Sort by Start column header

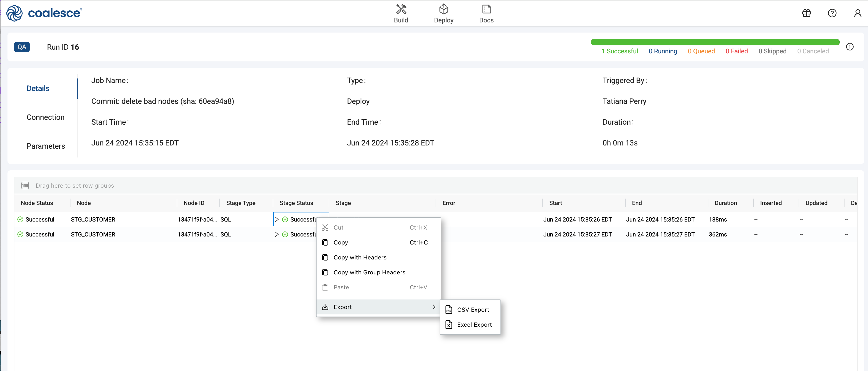coord(555,203)
